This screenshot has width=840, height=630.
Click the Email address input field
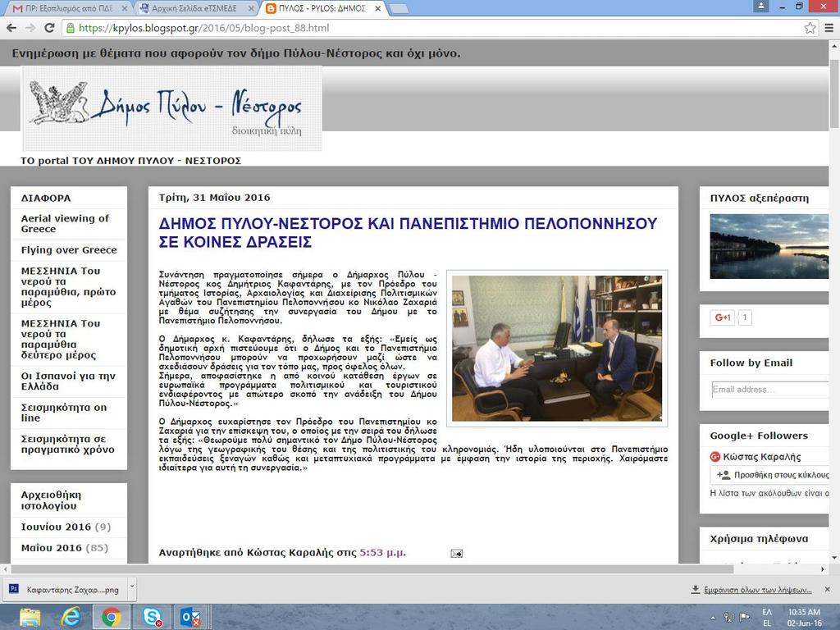coord(770,390)
